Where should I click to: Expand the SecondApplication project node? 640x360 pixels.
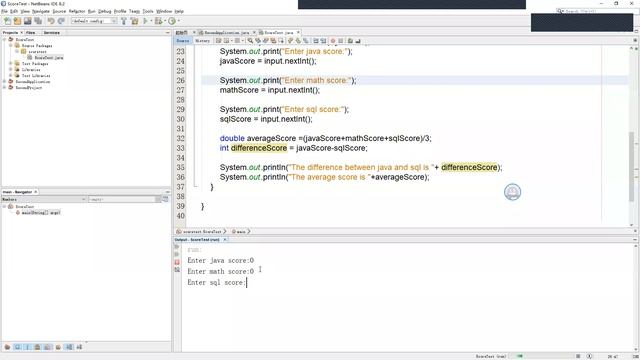[x=4, y=82]
